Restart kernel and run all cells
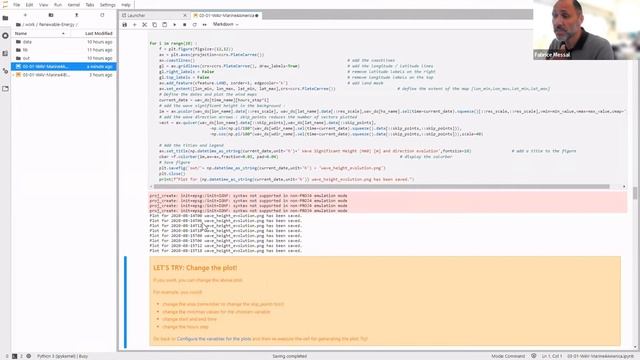Viewport: 640px width, 360px height. (x=204, y=24)
